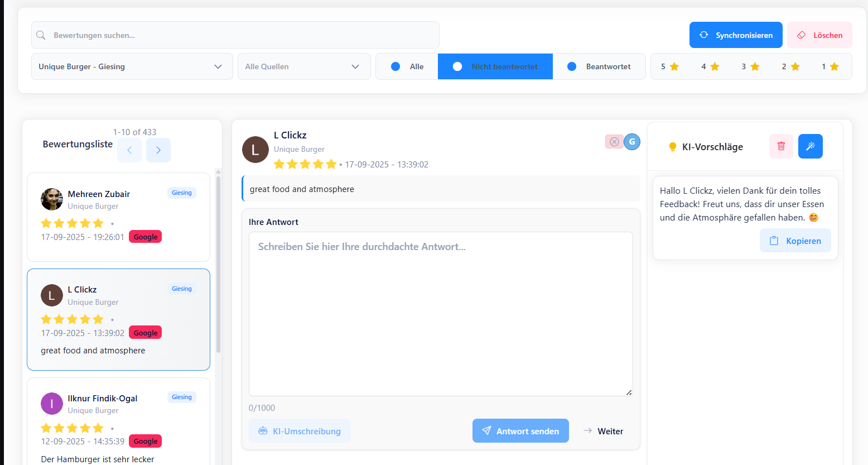Go to previous page of Bewertungsliste

click(x=129, y=150)
